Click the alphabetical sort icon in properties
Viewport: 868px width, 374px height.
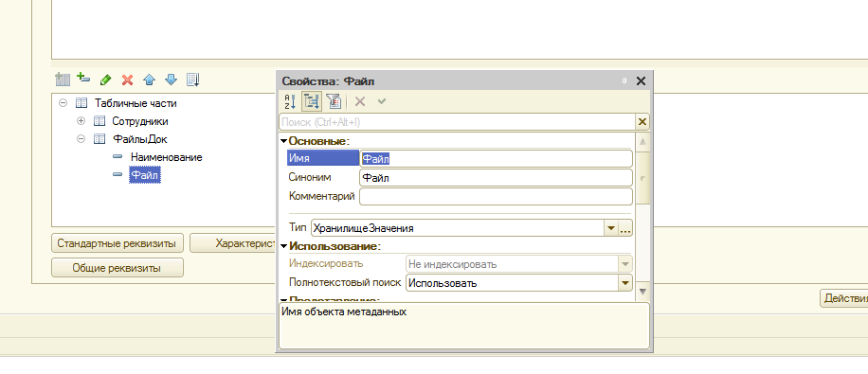[x=291, y=101]
